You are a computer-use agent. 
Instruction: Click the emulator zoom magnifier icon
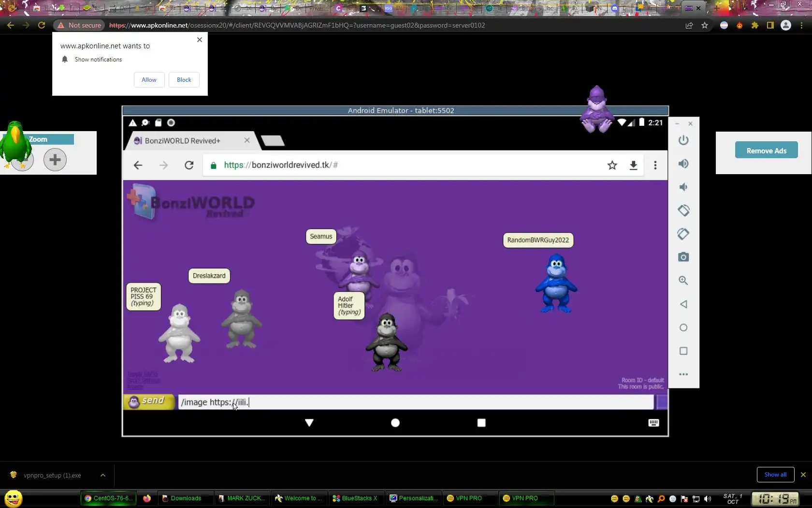pyautogui.click(x=683, y=281)
